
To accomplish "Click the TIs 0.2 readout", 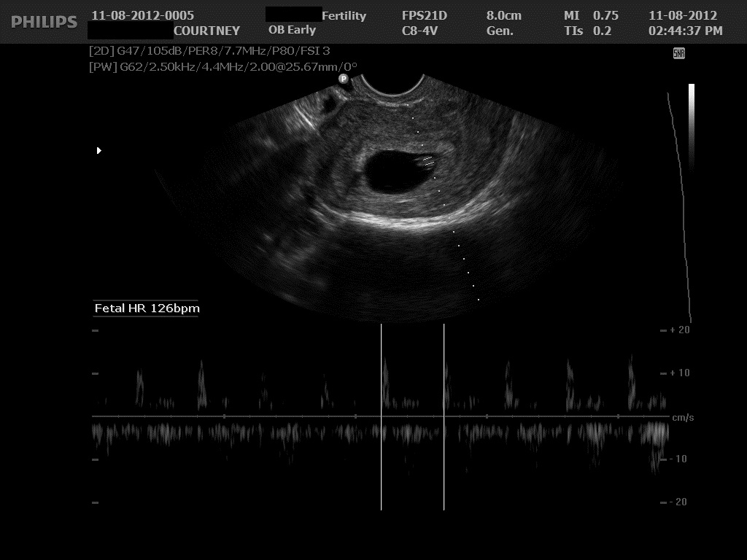I will [x=587, y=31].
